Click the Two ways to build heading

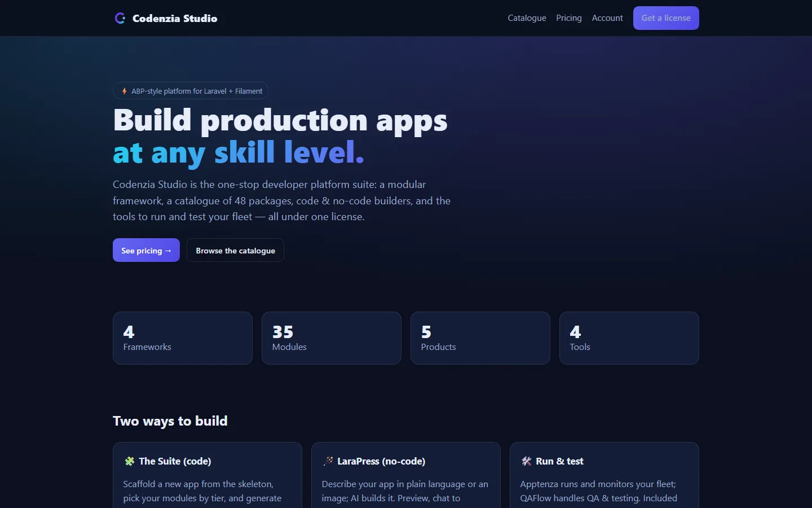click(170, 421)
